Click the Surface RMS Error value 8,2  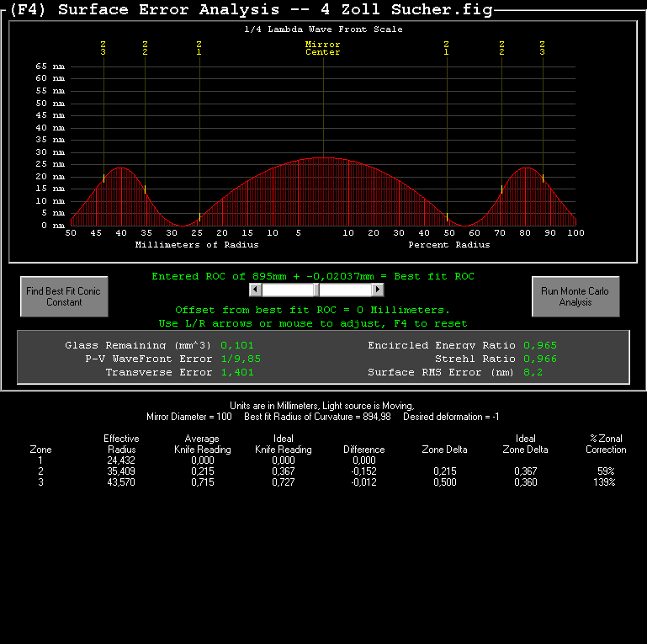point(532,372)
